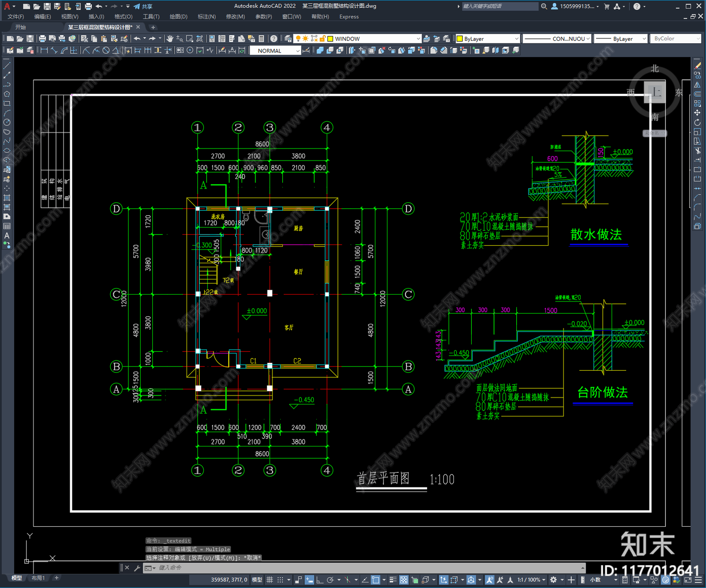Image resolution: width=706 pixels, height=588 pixels.
Task: Open the 文件(F) menu
Action: tap(16, 17)
